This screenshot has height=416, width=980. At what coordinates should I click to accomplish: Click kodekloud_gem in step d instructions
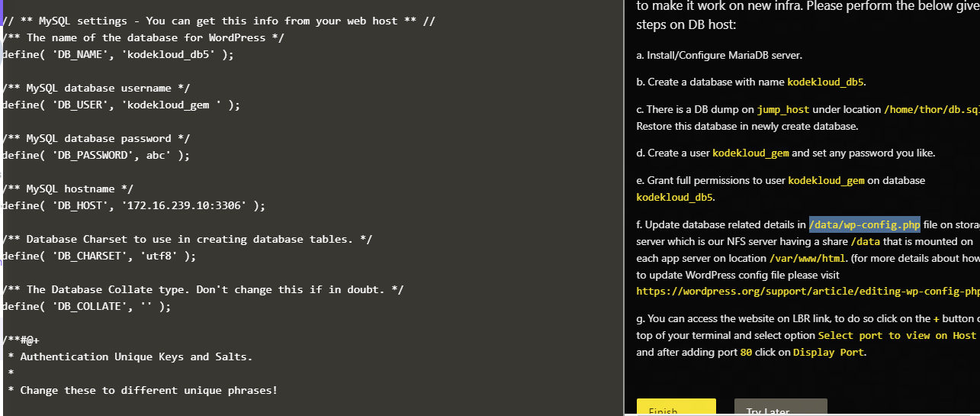750,153
